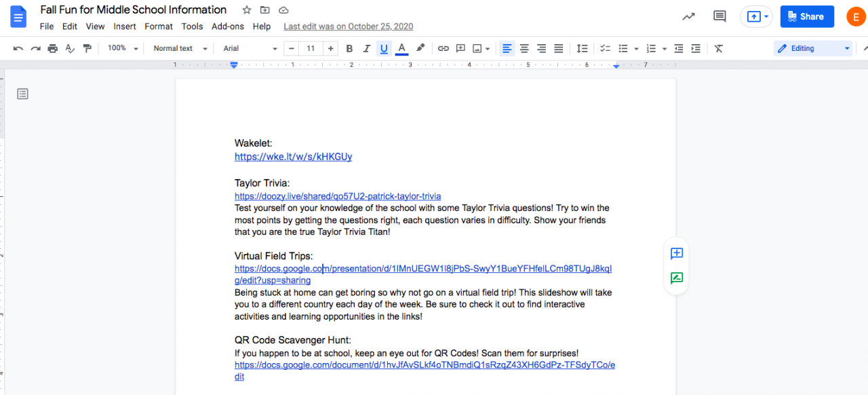This screenshot has height=395, width=868.
Task: Open the text color picker
Action: pos(401,48)
